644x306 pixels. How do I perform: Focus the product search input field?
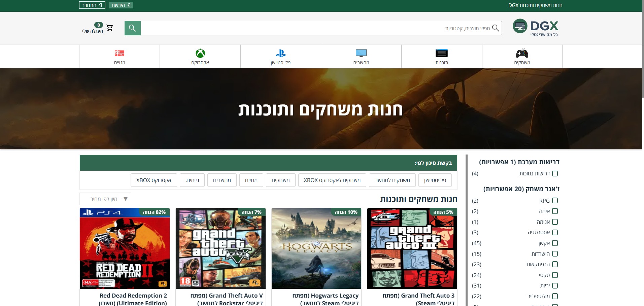coord(321,28)
